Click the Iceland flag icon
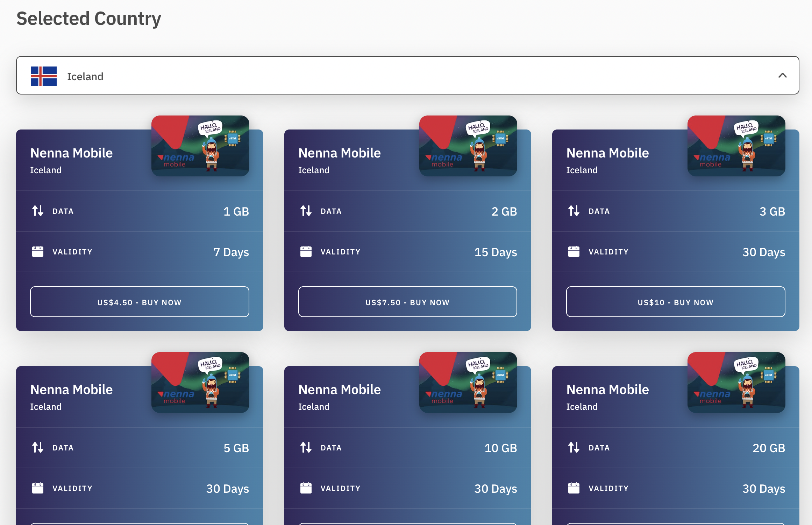The width and height of the screenshot is (812, 525). tap(44, 76)
